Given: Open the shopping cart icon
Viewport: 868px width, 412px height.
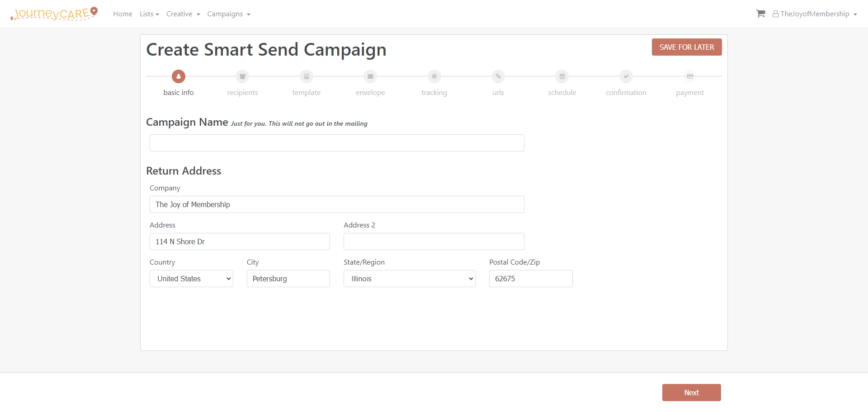Looking at the screenshot, I should [760, 14].
